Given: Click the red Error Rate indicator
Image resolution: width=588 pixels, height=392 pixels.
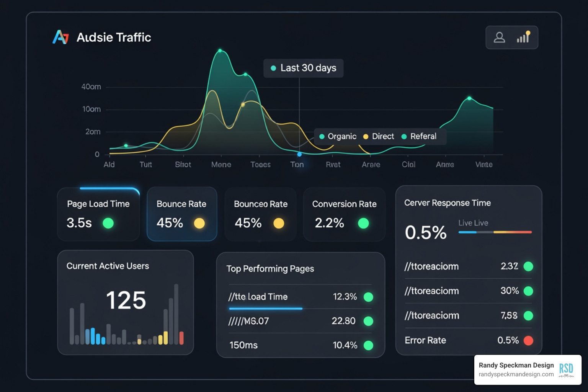Looking at the screenshot, I should (529, 340).
